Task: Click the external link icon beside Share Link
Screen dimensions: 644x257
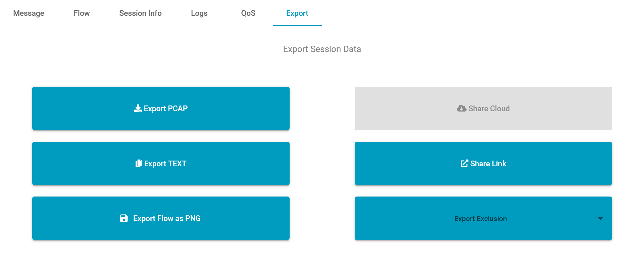Action: tap(464, 164)
